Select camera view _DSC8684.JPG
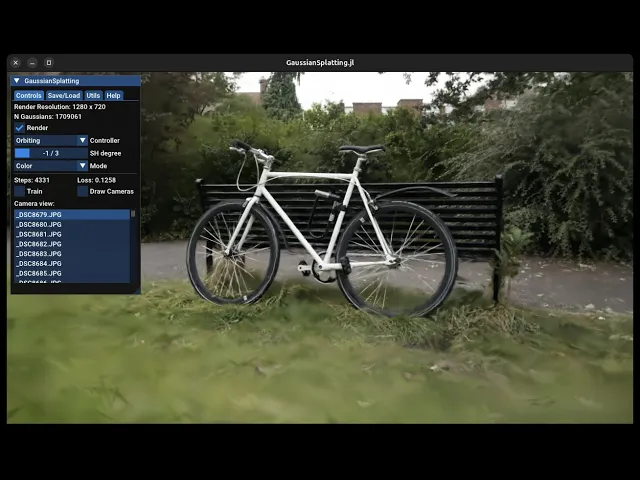640x480 pixels. 72,264
